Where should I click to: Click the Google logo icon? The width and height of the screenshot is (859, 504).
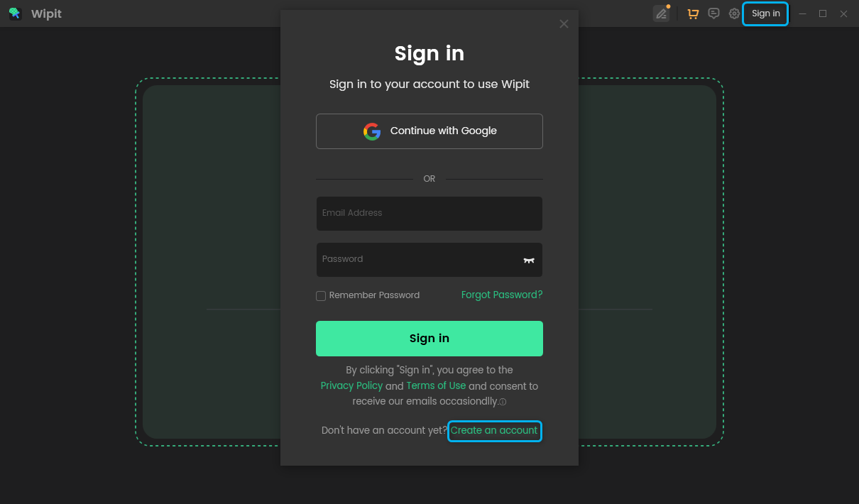pos(371,131)
